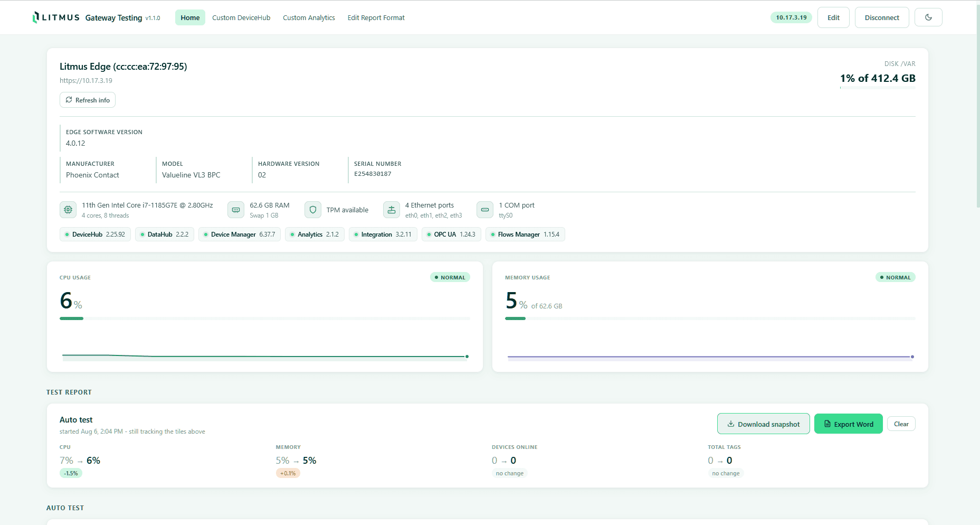Refresh the device info
Image resolution: width=980 pixels, height=525 pixels.
(x=88, y=100)
